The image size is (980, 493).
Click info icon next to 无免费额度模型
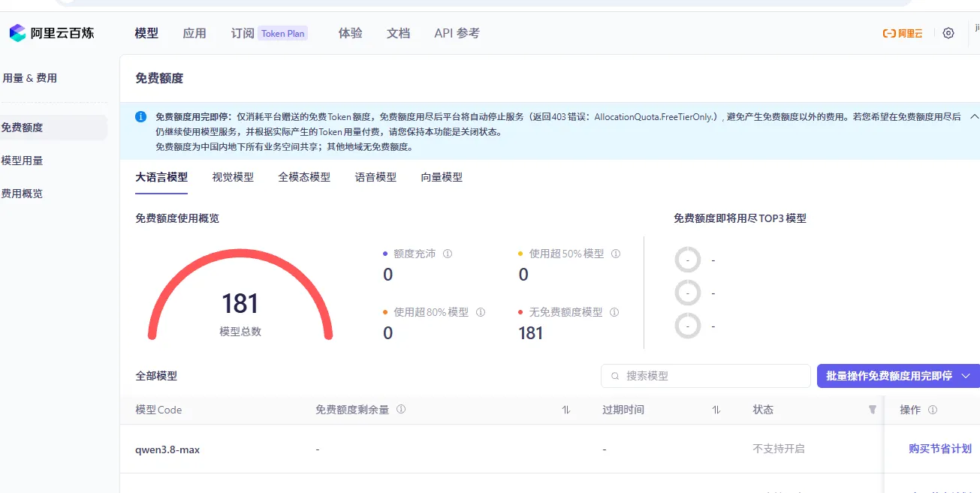click(614, 312)
